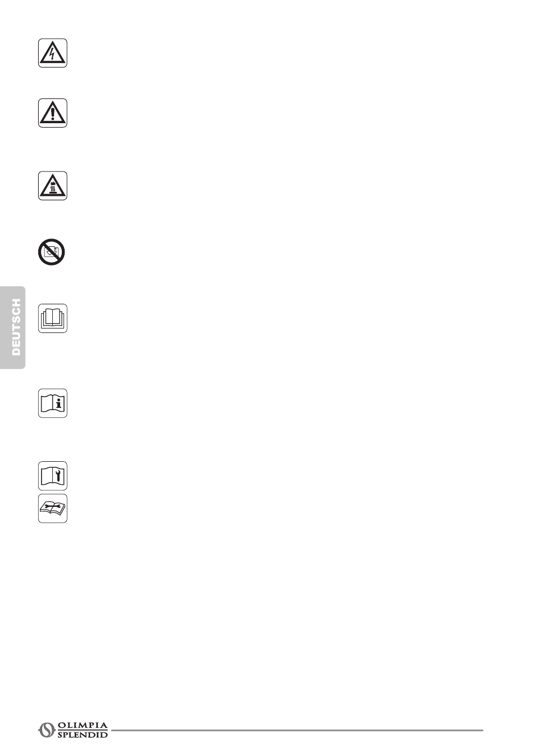Select the exclamation mark inside the second triangle
The height and width of the screenshot is (756, 534).
pyautogui.click(x=53, y=114)
